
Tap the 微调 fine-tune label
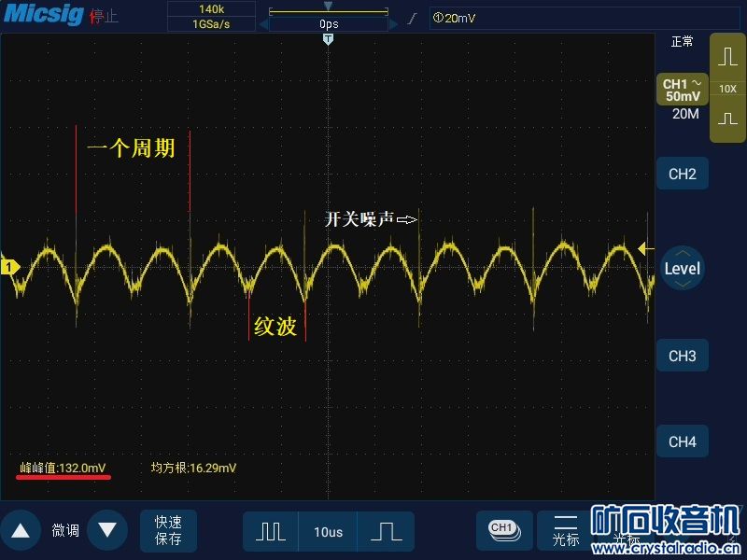click(65, 530)
